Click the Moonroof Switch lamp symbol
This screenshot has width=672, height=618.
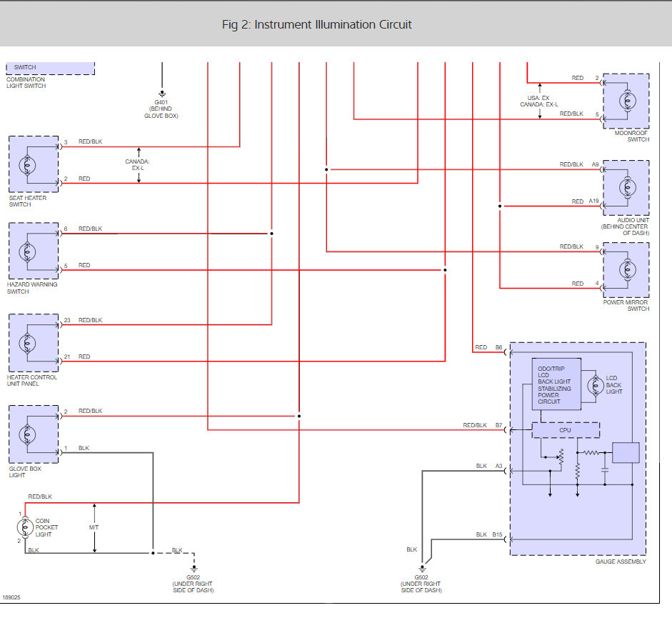[628, 101]
